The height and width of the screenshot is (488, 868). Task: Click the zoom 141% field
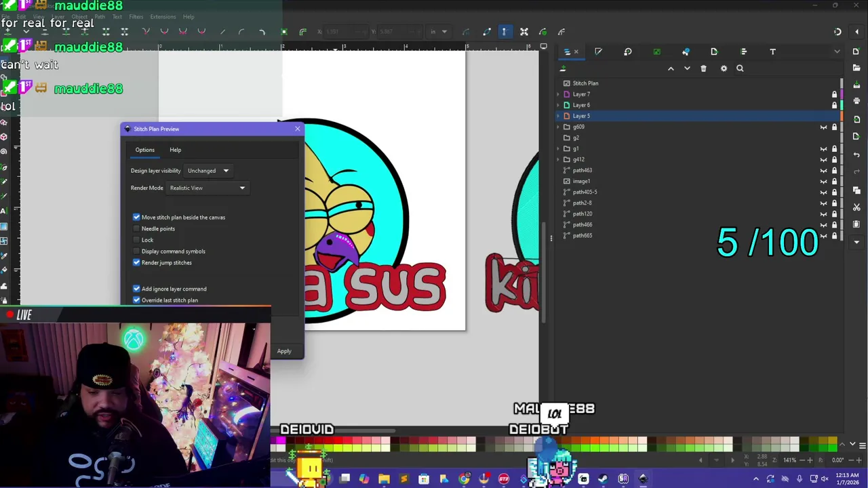click(790, 460)
